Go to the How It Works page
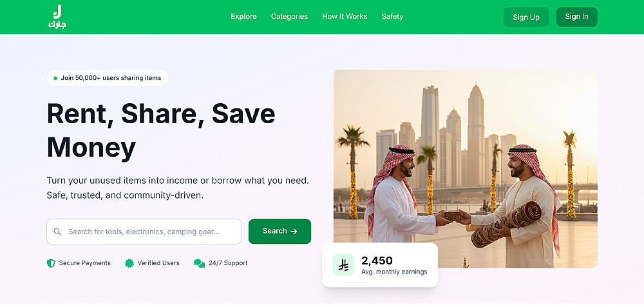The height and width of the screenshot is (307, 644). point(345,17)
